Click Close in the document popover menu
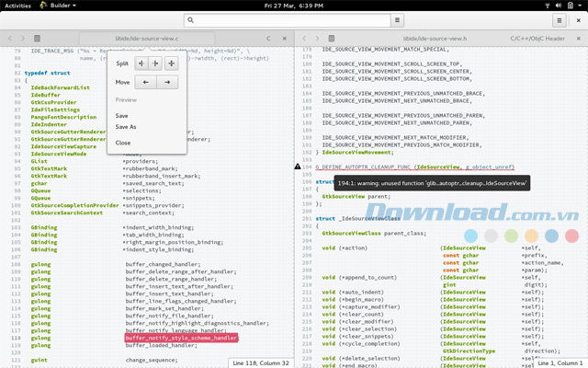Viewport: 588px width, 368px height. 123,143
